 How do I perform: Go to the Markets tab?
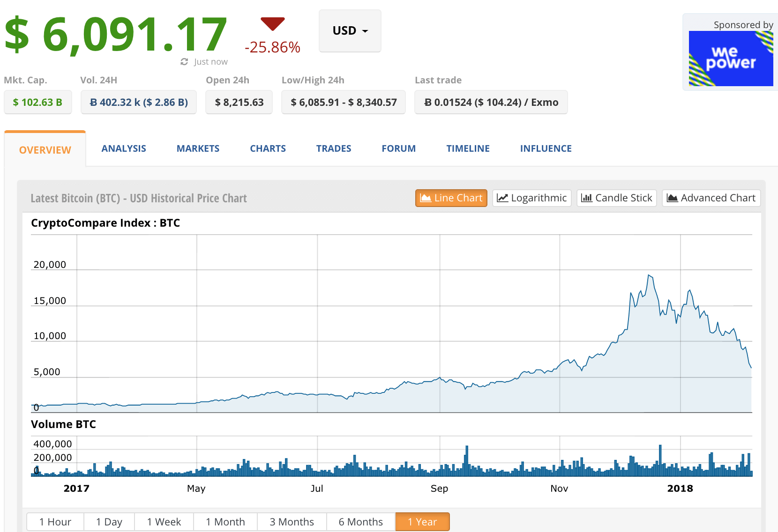(x=198, y=148)
